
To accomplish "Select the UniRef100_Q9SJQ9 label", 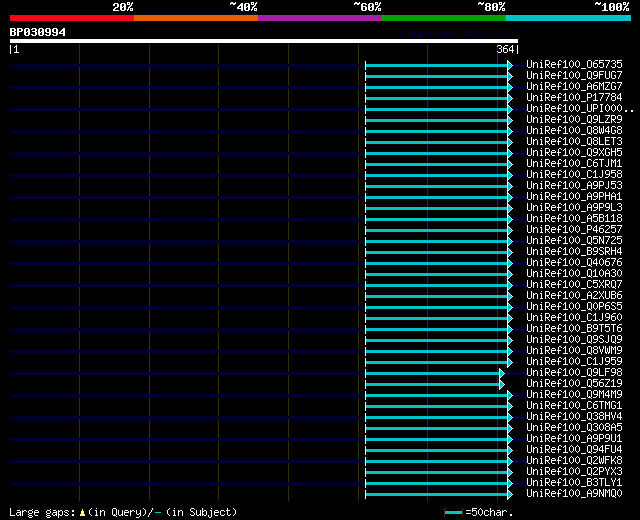I will (x=574, y=340).
